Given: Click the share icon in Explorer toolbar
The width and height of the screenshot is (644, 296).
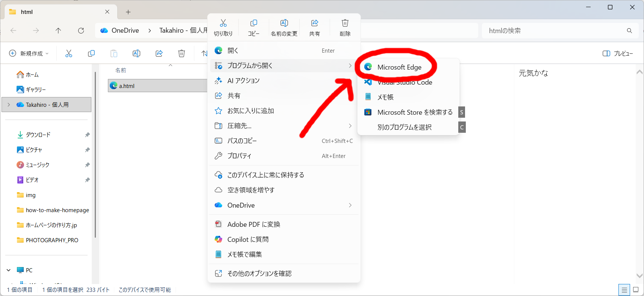Looking at the screenshot, I should pos(159,53).
